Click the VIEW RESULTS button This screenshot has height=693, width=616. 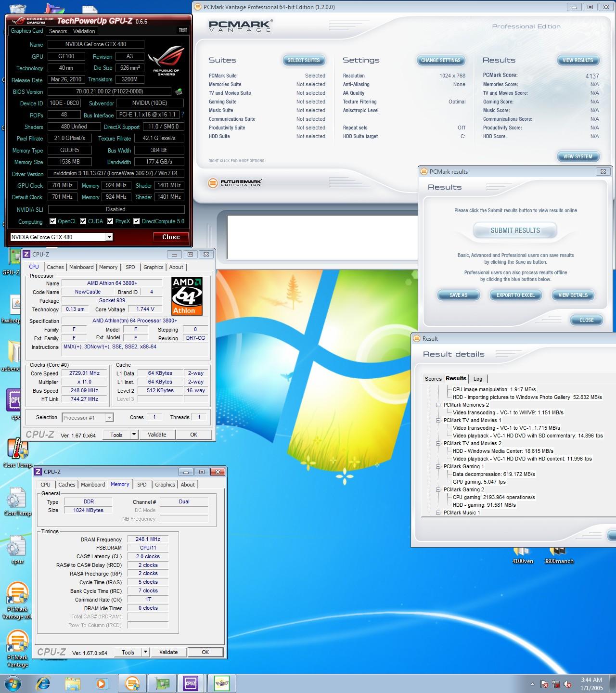(578, 60)
